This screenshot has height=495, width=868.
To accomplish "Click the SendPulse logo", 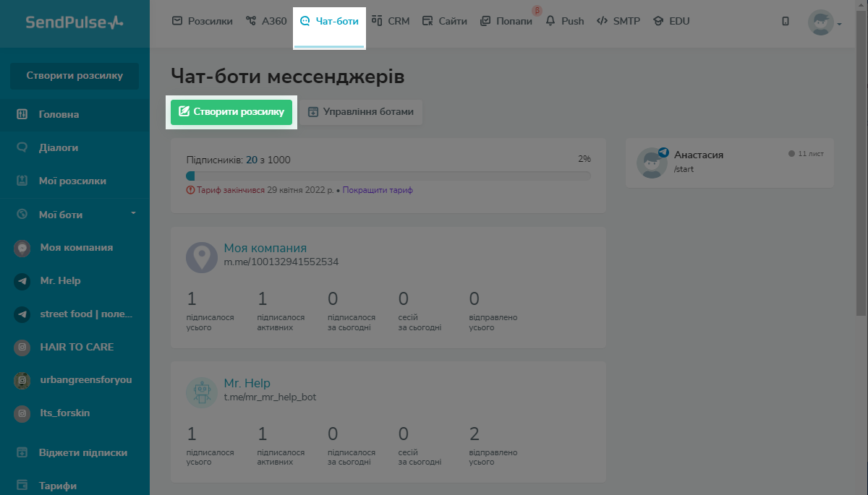I will click(x=75, y=22).
